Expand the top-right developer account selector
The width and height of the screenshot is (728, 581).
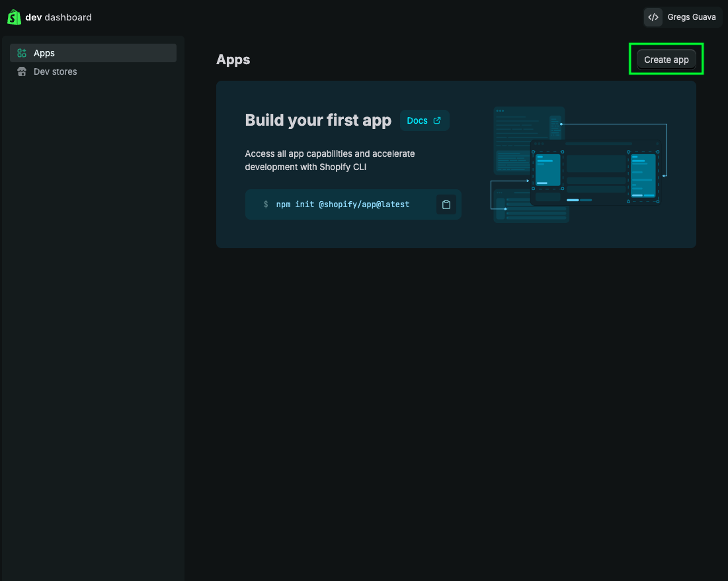[x=682, y=17]
